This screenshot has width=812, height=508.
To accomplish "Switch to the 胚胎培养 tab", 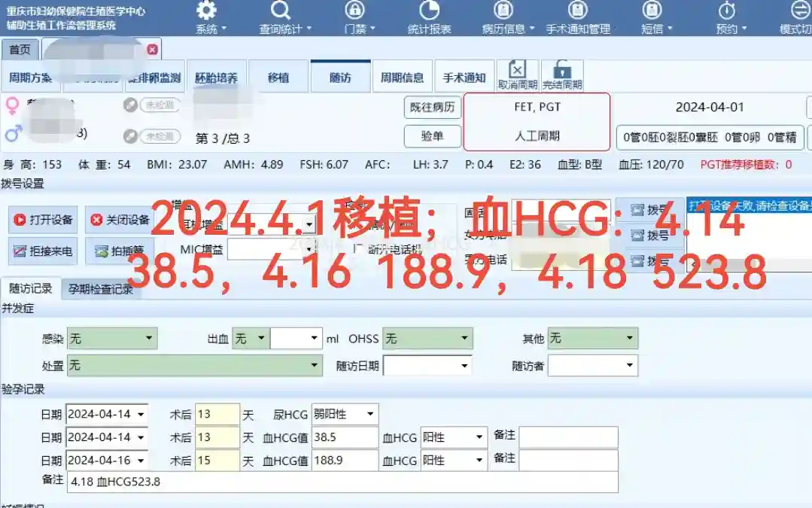I will 216,78.
